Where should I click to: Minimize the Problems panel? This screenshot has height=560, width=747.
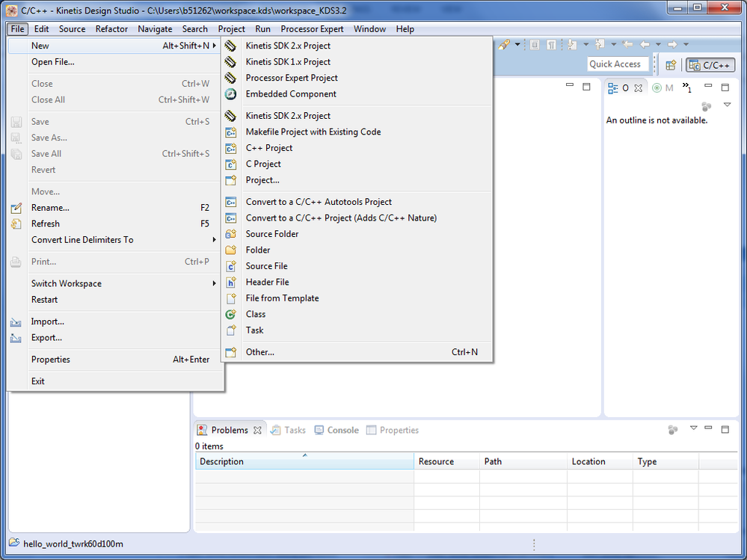[x=708, y=428]
